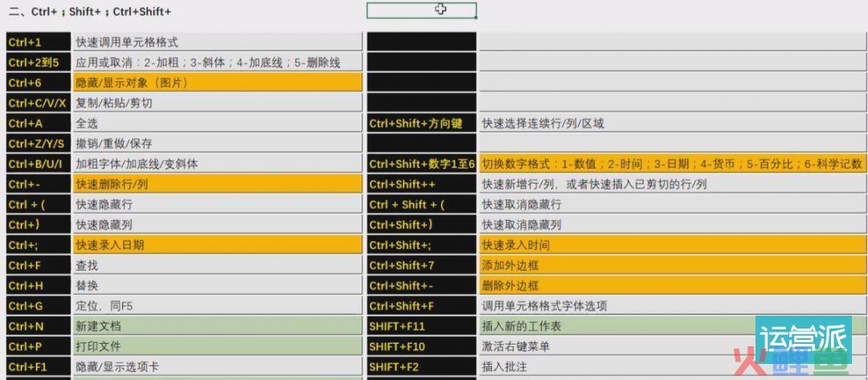868x380 pixels.
Task: Select the orange cell '隐藏/显示对象（图片）'
Action: tap(218, 83)
